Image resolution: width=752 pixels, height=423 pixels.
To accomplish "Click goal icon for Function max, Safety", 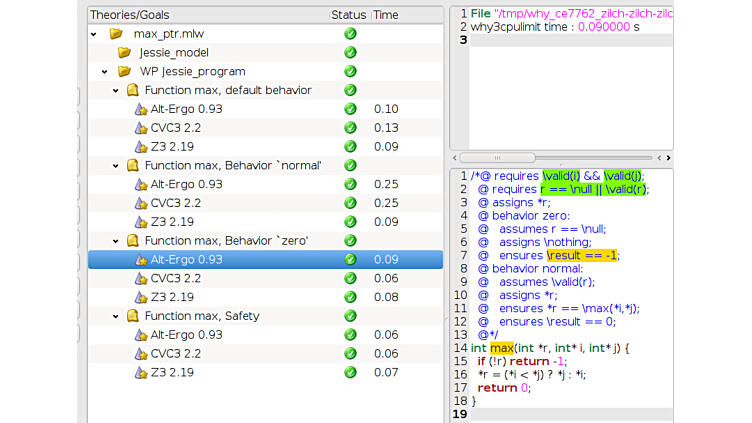I will point(132,316).
